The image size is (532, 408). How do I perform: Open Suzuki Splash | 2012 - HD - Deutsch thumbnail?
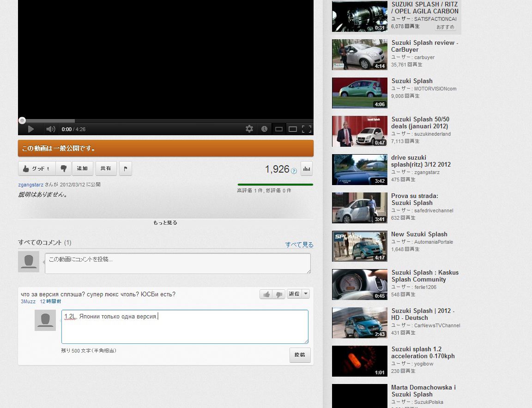[360, 323]
